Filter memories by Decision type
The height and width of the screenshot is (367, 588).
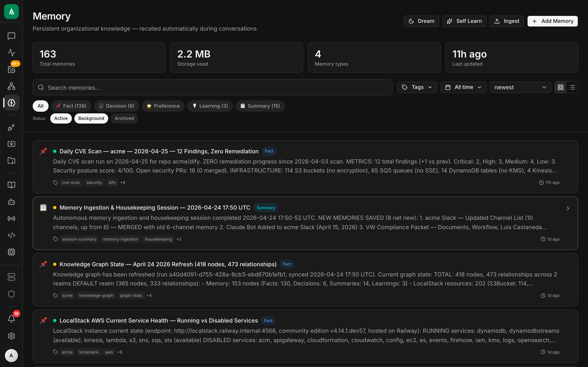click(116, 106)
